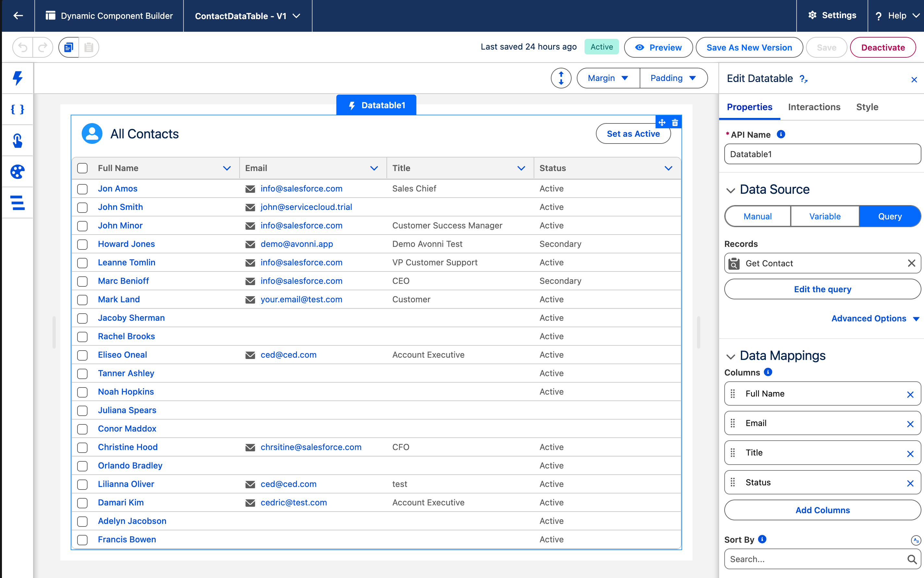Toggle the select-all header checkbox
924x578 pixels.
82,168
